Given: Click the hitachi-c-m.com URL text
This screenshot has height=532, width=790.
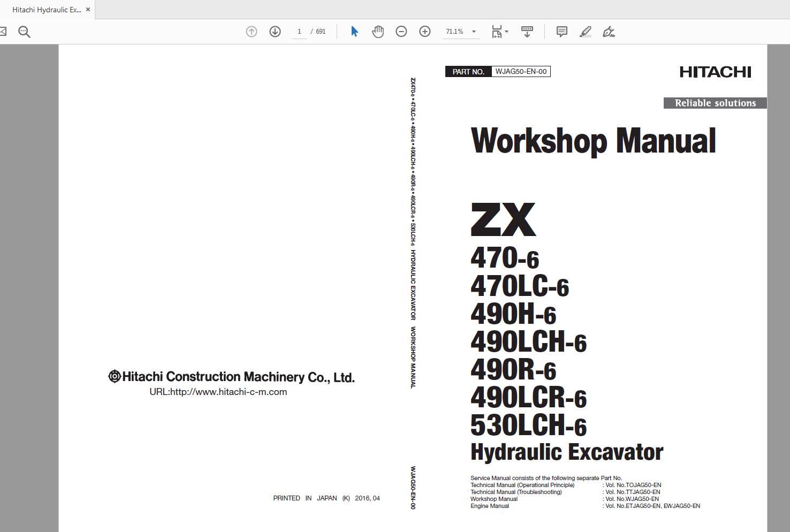Looking at the screenshot, I should coord(218,392).
